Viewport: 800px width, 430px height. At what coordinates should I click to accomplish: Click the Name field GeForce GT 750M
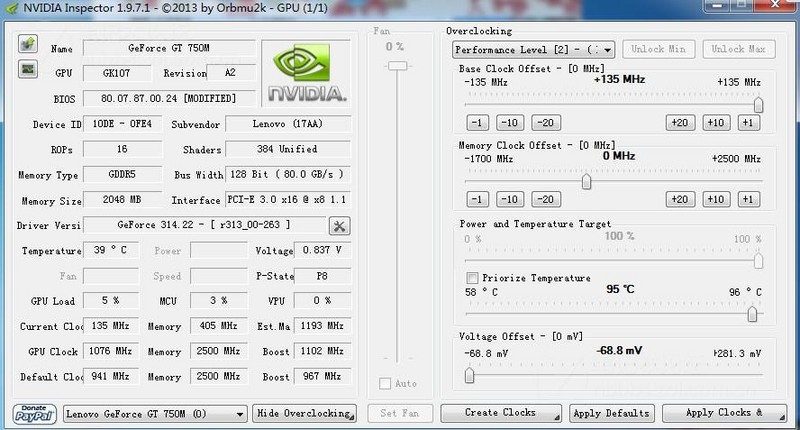point(169,48)
